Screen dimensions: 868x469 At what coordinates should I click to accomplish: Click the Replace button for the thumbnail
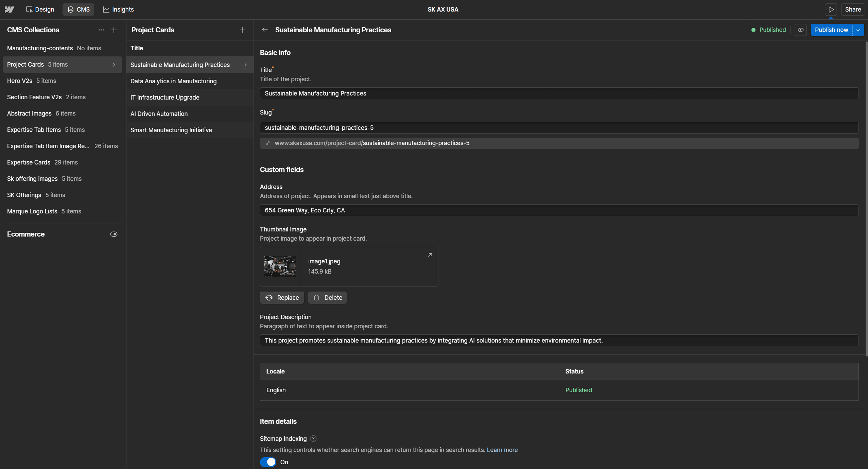coord(282,297)
